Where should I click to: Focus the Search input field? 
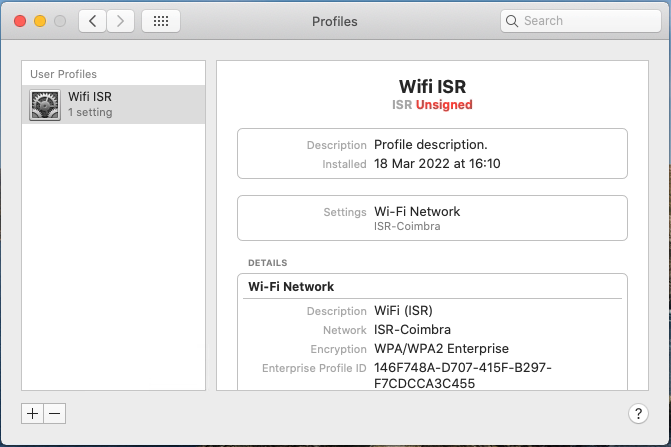click(x=581, y=21)
